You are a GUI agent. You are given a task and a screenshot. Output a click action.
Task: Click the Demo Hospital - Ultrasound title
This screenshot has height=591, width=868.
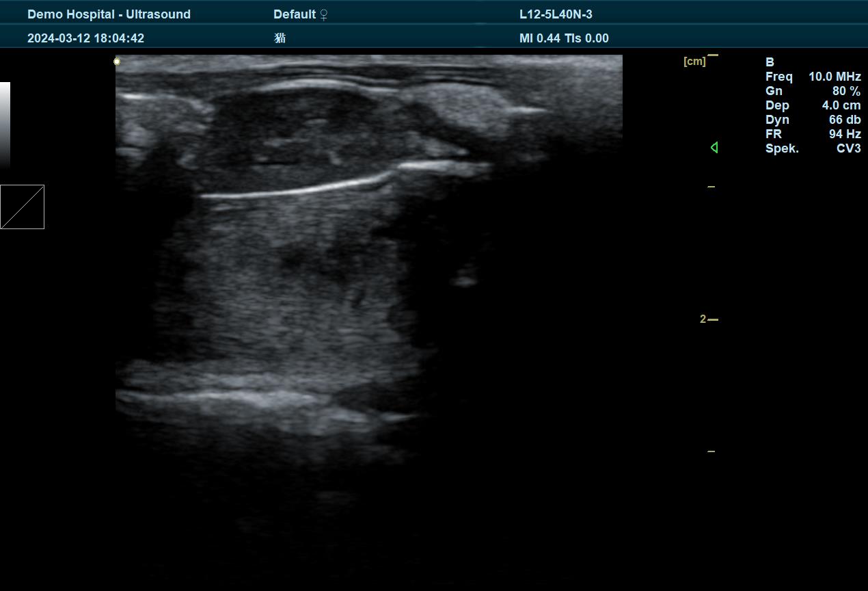(x=109, y=14)
